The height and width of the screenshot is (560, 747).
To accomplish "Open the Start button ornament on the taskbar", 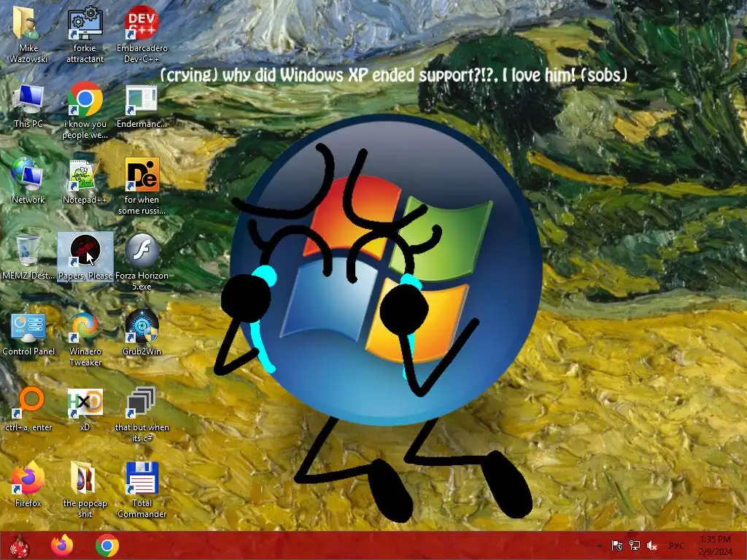I will (x=20, y=545).
